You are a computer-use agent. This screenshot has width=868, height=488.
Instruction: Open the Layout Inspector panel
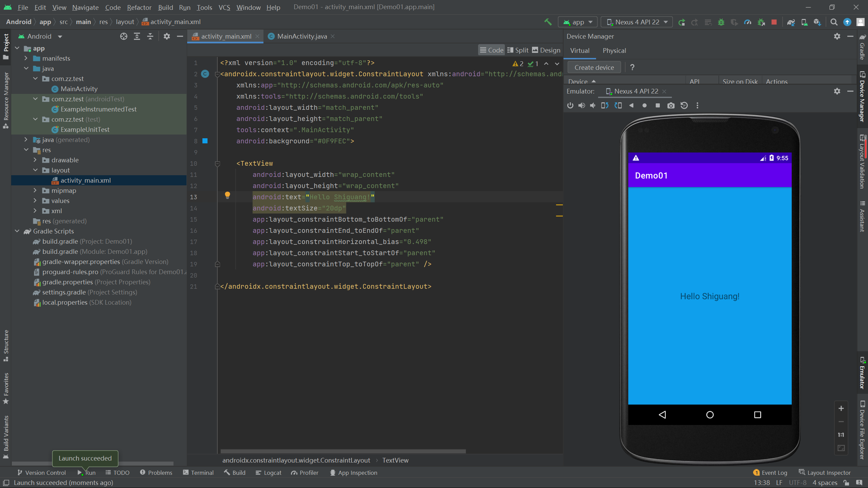pyautogui.click(x=826, y=472)
